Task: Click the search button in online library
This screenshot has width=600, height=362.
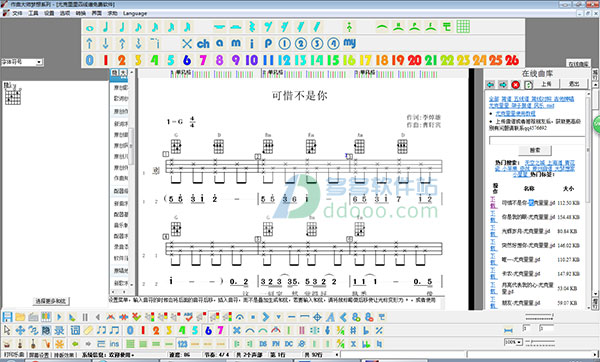Action: coord(535,150)
